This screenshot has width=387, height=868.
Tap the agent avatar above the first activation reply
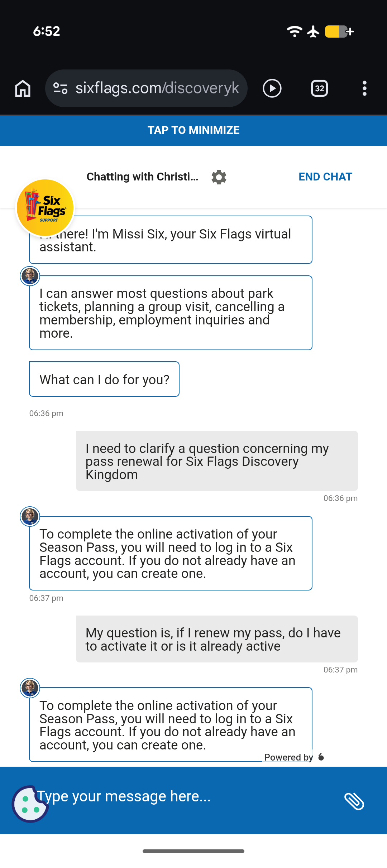point(30,517)
